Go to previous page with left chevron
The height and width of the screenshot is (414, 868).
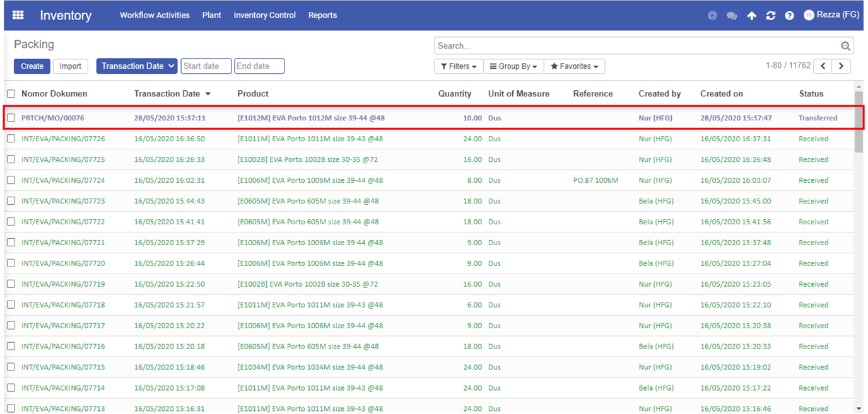pyautogui.click(x=823, y=66)
